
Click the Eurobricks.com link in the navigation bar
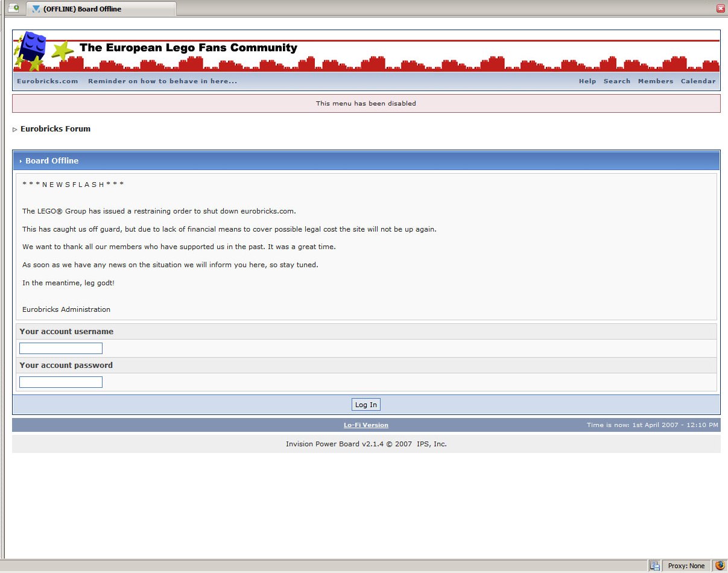(48, 81)
